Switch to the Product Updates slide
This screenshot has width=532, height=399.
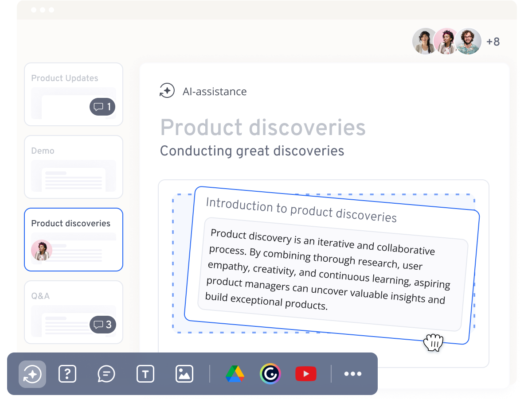[x=74, y=94]
